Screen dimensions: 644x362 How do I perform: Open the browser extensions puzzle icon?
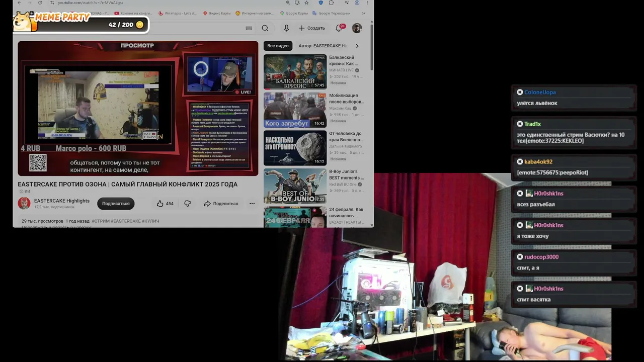click(332, 3)
